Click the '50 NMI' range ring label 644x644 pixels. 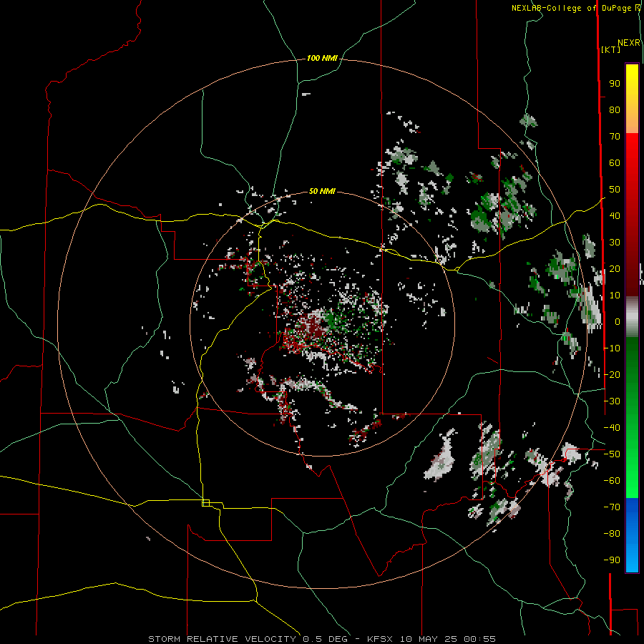[x=322, y=191]
